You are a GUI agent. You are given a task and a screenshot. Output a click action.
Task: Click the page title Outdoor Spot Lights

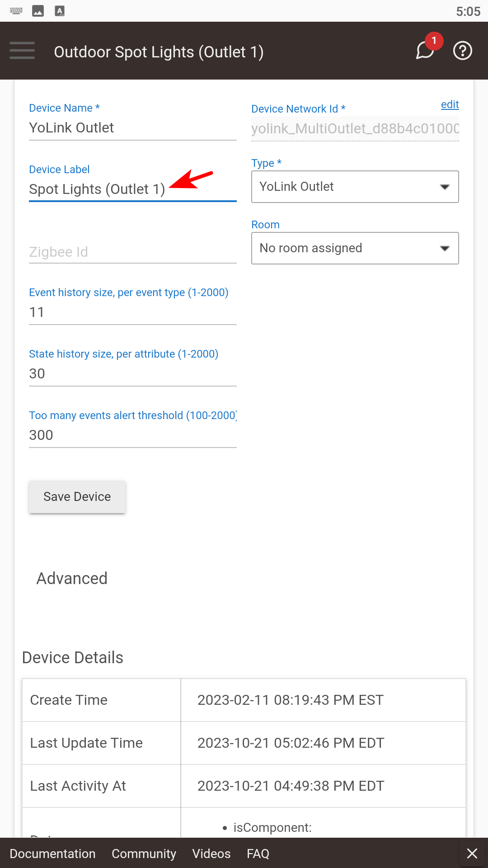click(159, 52)
